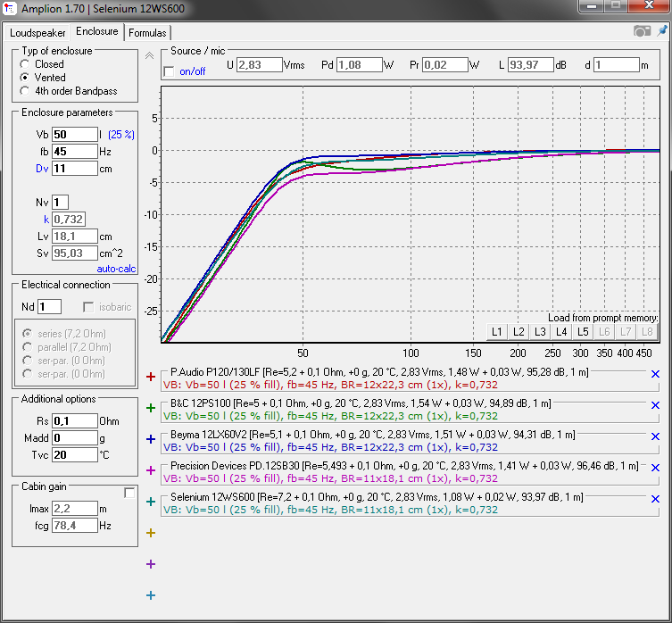This screenshot has height=623, width=672.
Task: Select the Selenium 12WS600 memory entry text
Action: point(377,497)
